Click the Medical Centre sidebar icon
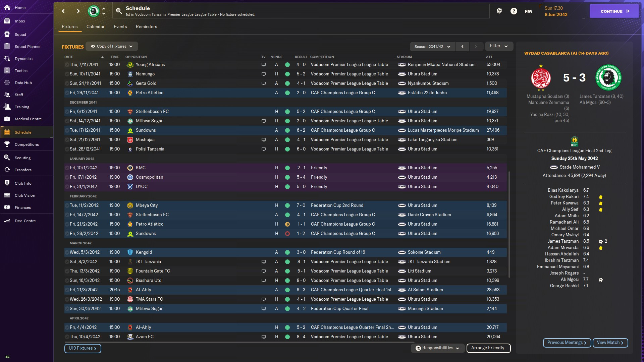 pos(7,119)
